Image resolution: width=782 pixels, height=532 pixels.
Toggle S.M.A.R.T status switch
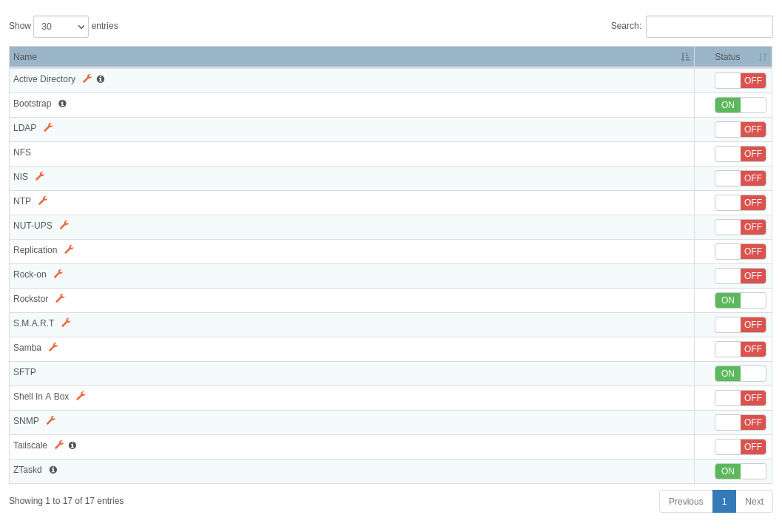(740, 325)
